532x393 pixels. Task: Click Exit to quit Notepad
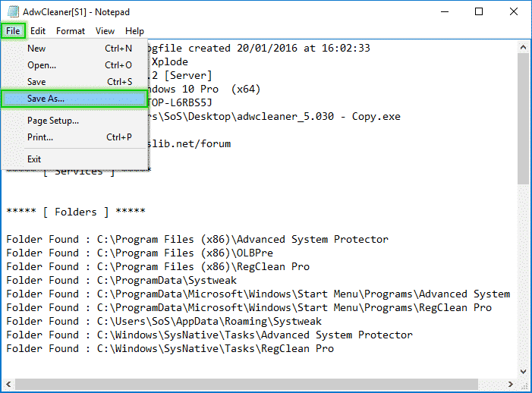pos(34,159)
